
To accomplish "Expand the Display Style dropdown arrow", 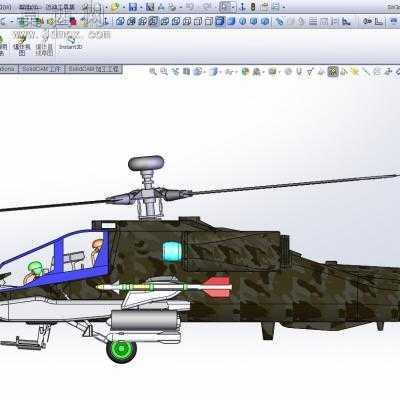I will 220,71.
